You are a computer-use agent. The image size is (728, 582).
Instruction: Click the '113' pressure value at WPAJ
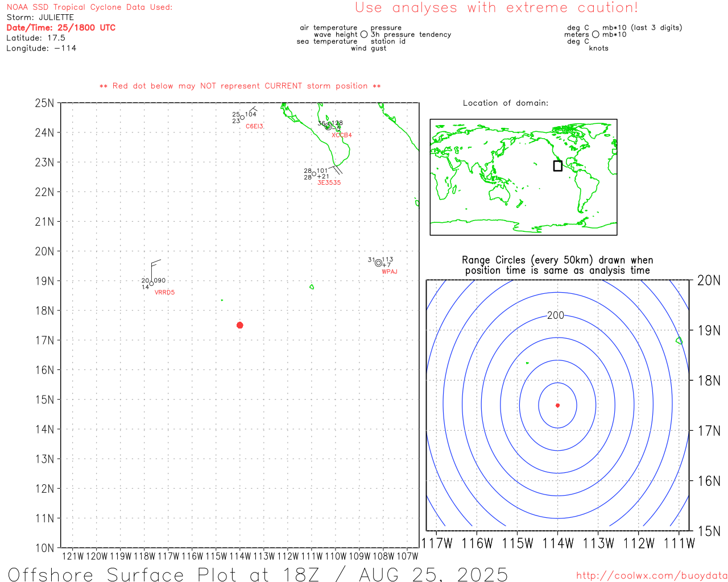[387, 259]
